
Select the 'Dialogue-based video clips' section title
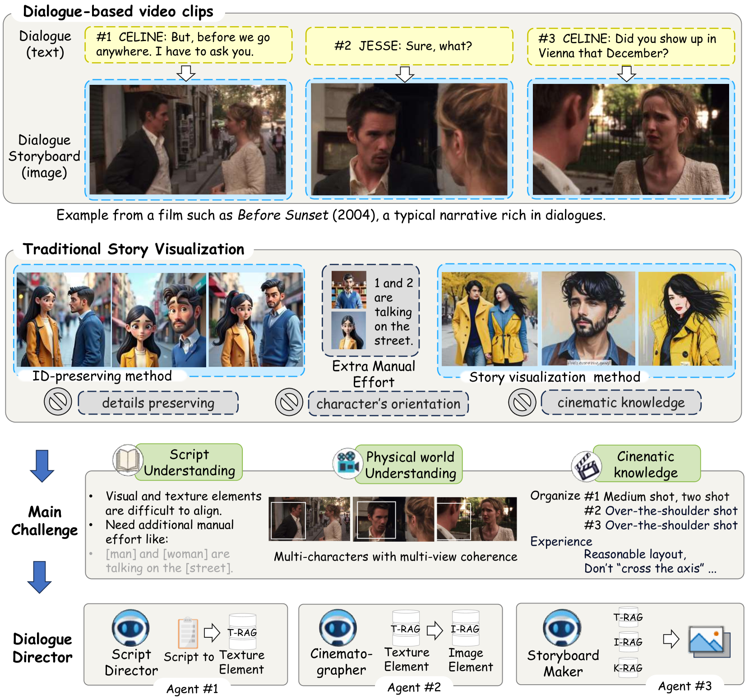tap(118, 11)
